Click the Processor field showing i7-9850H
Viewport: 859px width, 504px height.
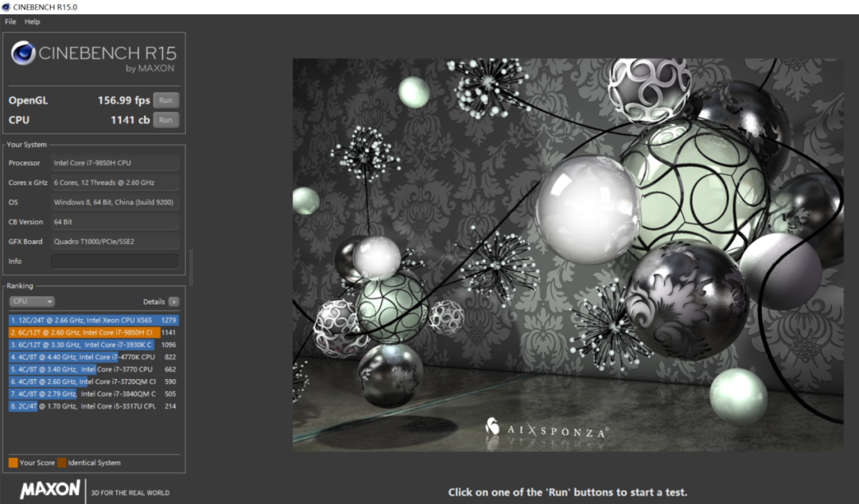[x=115, y=163]
